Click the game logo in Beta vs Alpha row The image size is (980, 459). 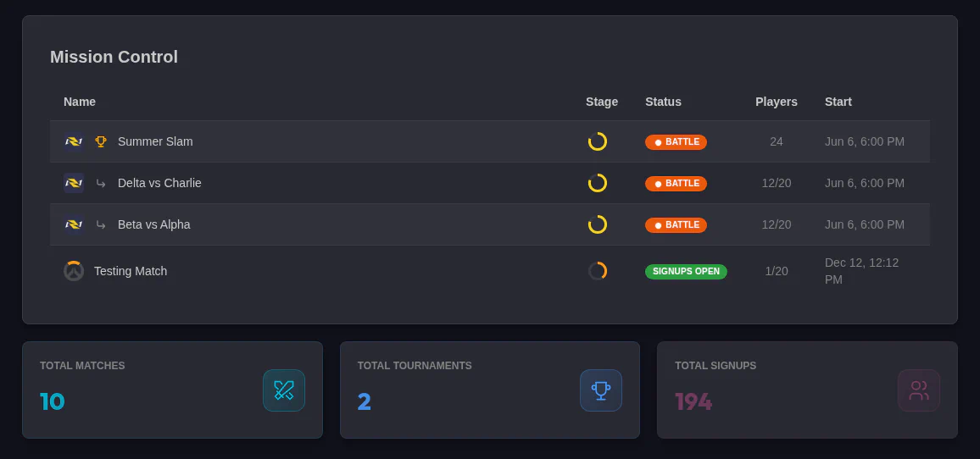[74, 224]
